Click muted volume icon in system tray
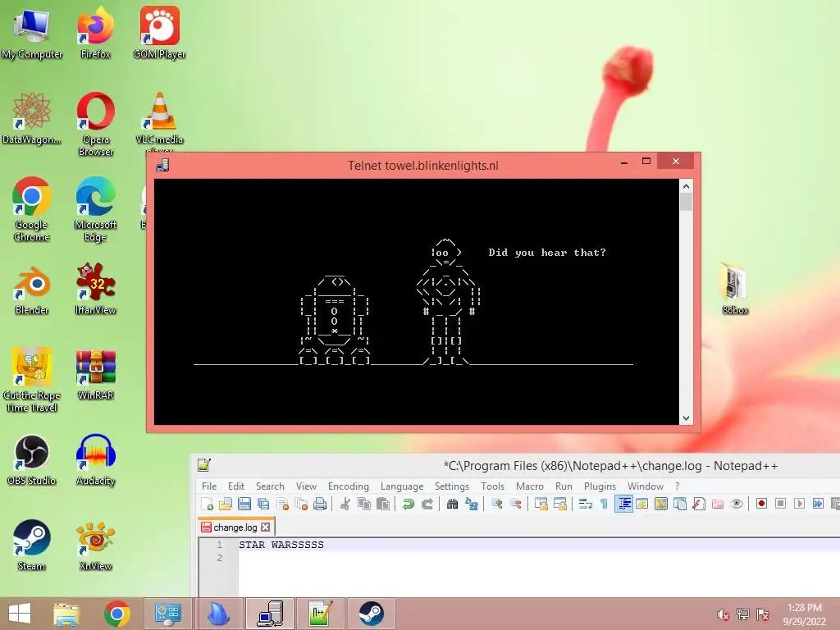Screen dimensions: 840x630 (x=723, y=614)
